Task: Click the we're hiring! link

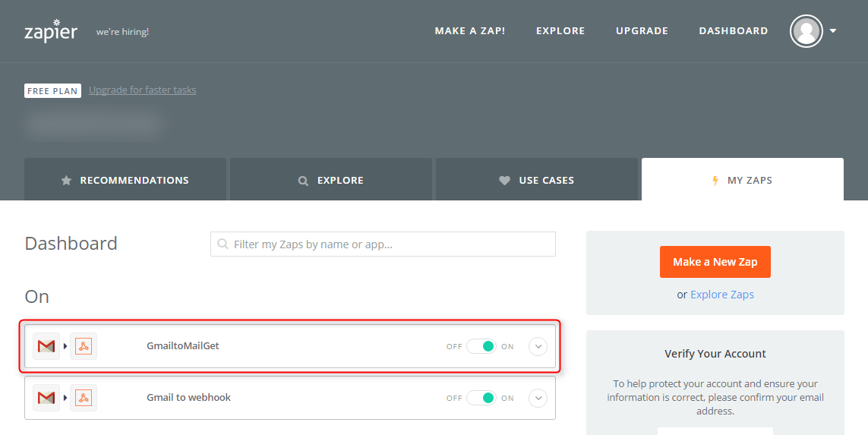Action: pyautogui.click(x=122, y=32)
